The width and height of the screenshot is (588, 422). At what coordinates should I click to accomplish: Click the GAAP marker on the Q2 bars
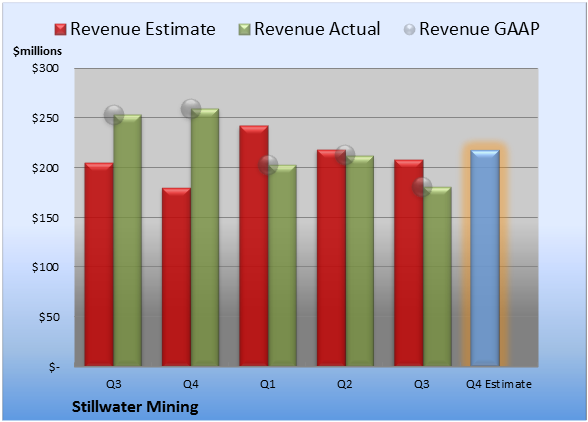[345, 155]
